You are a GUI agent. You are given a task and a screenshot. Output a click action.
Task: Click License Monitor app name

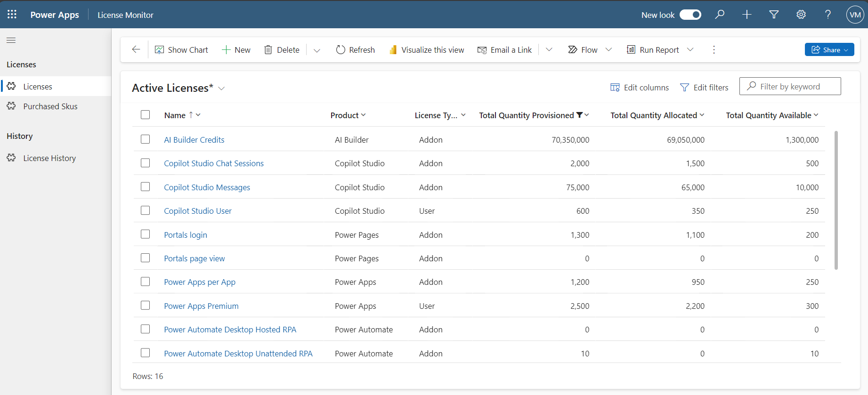(x=125, y=15)
